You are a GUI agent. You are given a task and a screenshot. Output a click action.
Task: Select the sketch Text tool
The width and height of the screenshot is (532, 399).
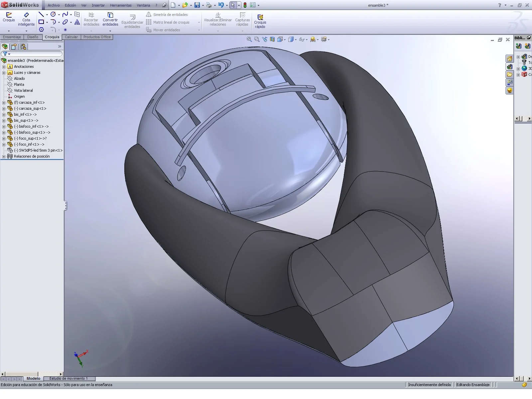pos(77,22)
